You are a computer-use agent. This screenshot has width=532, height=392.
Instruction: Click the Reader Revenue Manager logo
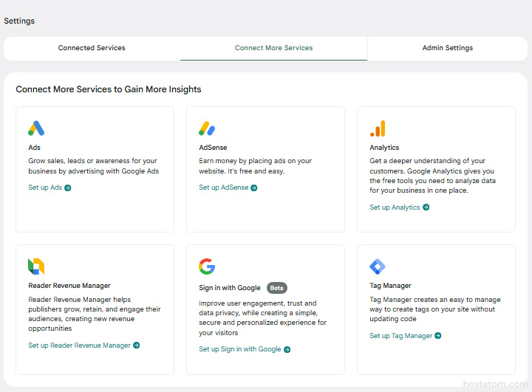tap(36, 267)
